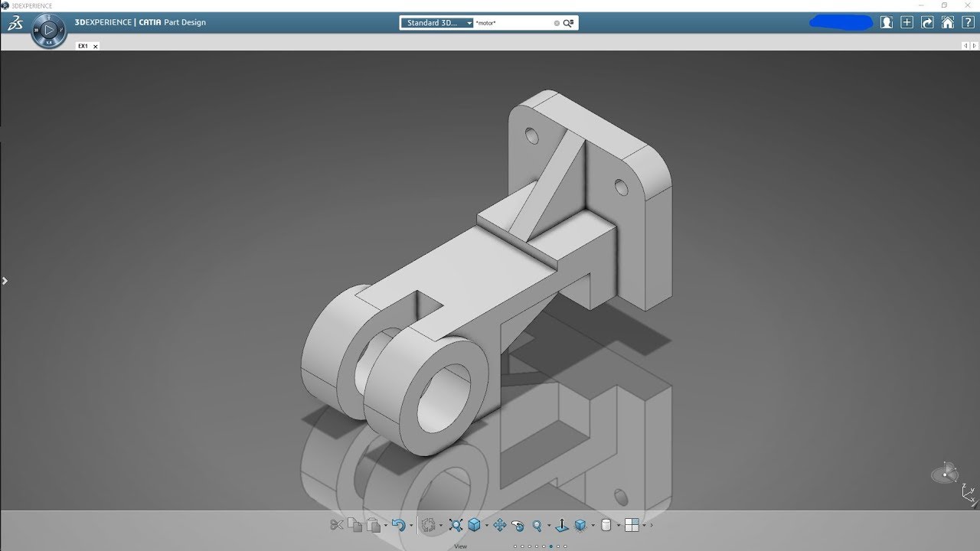Click the Copy icon in the bottom toolbar

[354, 525]
